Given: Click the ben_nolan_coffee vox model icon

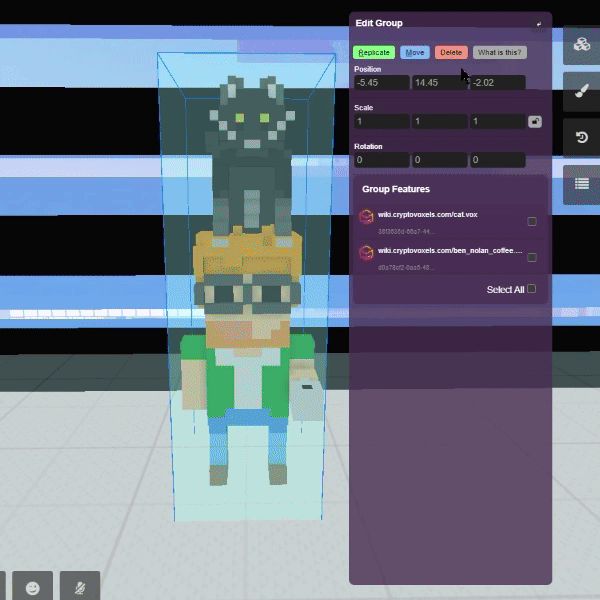Looking at the screenshot, I should tap(366, 252).
